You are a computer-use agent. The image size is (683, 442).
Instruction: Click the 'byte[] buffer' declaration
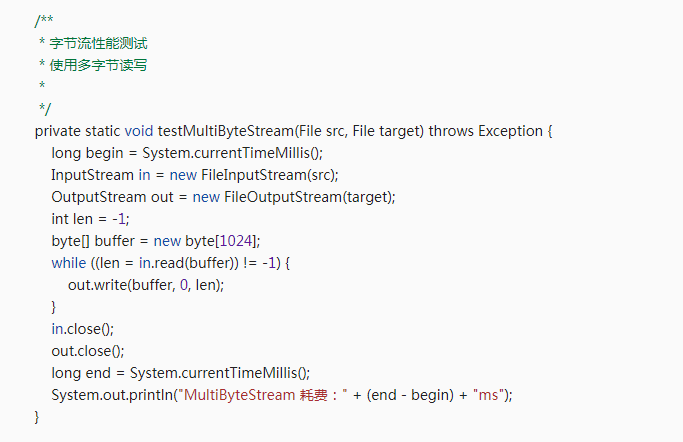91,240
